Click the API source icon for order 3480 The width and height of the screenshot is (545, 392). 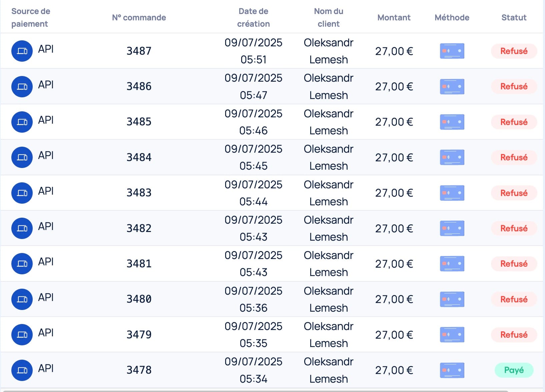[x=22, y=299]
